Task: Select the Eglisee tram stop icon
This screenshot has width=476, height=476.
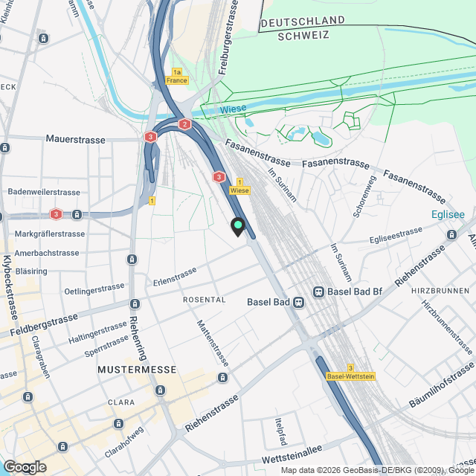Action: (451, 235)
